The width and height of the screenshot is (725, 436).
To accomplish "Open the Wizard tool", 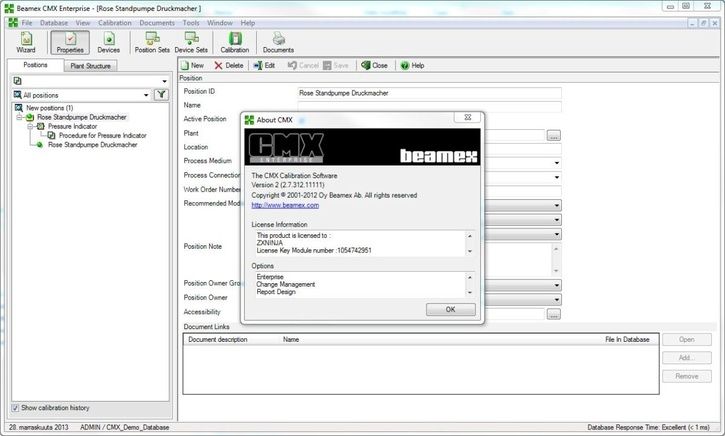I will point(26,43).
